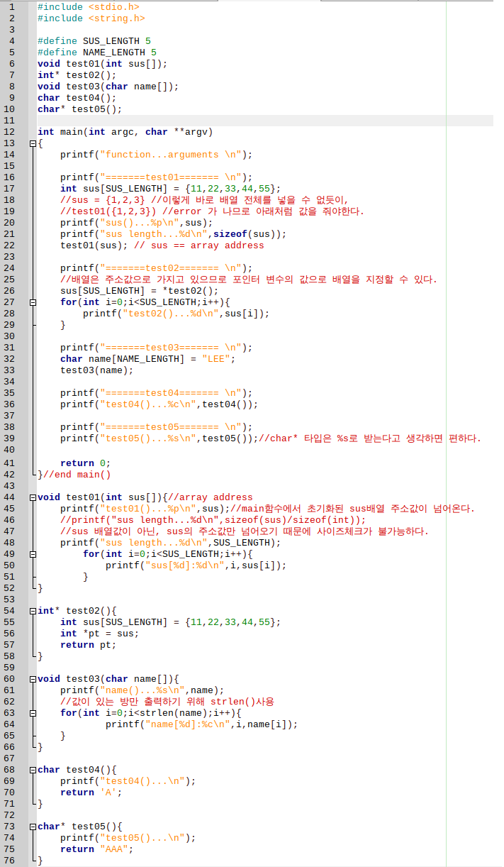Collapse the test01 function definition fold

click(33, 497)
